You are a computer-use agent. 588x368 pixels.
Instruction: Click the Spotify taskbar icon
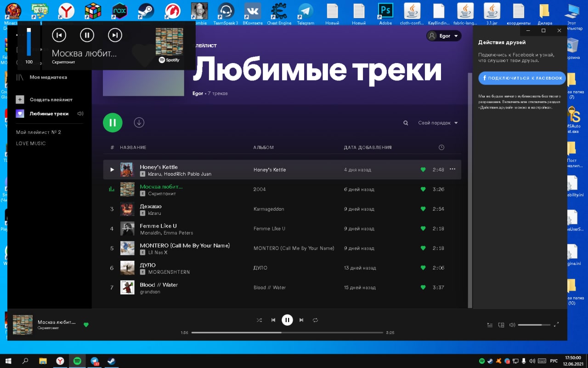click(x=77, y=361)
